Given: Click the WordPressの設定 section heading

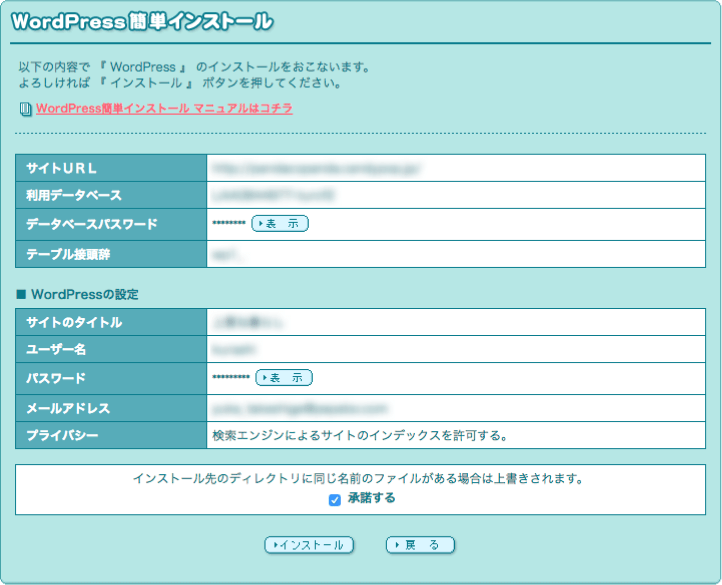Looking at the screenshot, I should tap(85, 294).
